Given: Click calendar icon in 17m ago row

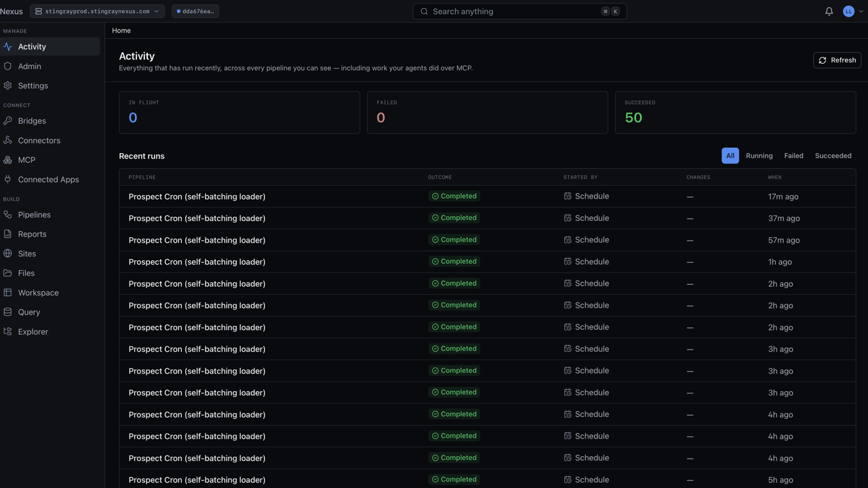Looking at the screenshot, I should [568, 196].
